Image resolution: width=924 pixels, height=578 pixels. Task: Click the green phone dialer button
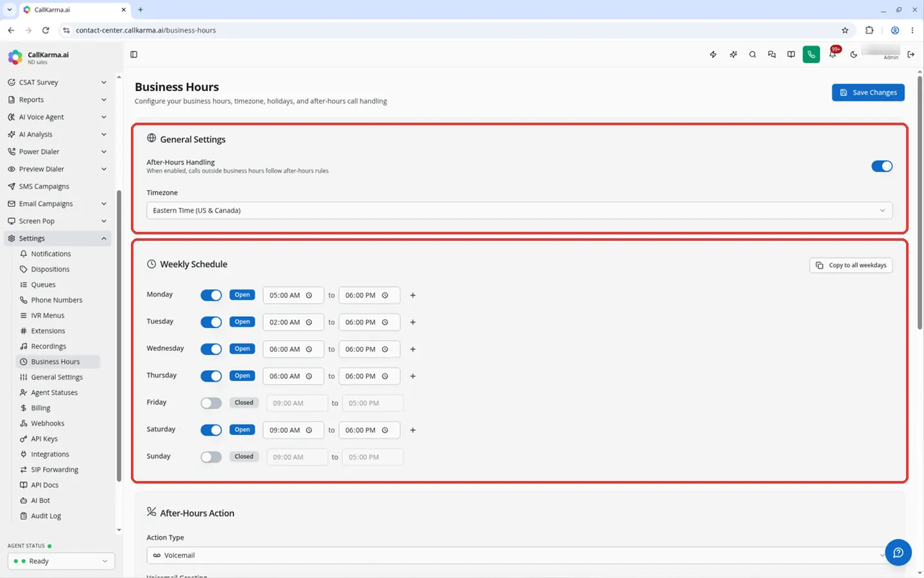point(811,55)
